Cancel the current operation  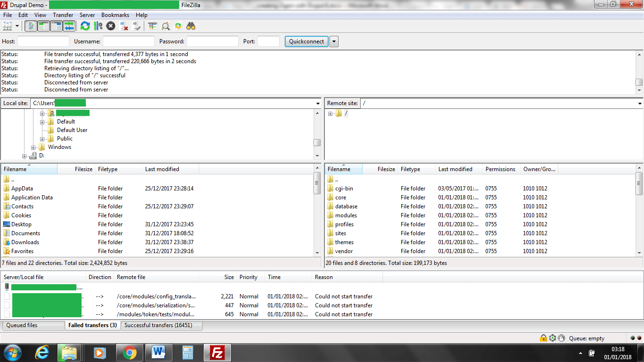pyautogui.click(x=111, y=26)
